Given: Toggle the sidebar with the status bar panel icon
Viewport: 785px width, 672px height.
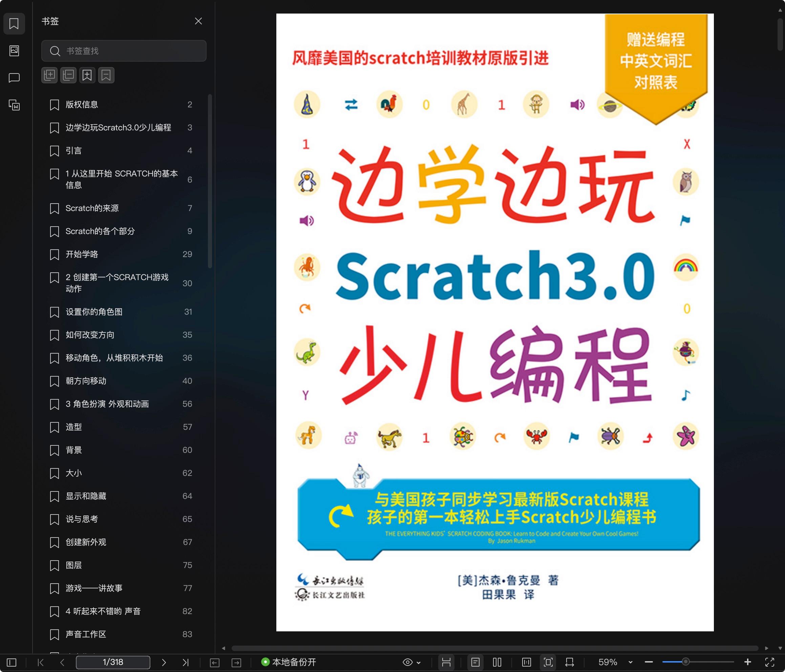Looking at the screenshot, I should pos(12,662).
